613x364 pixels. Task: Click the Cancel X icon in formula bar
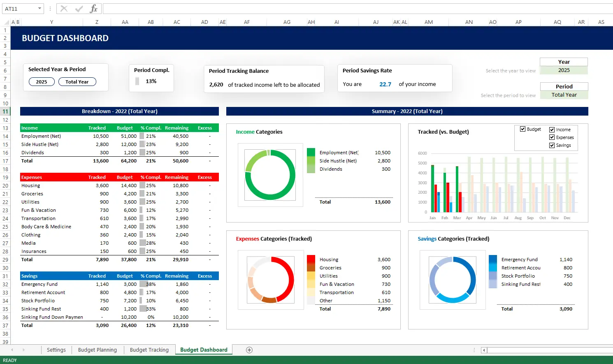click(x=64, y=9)
